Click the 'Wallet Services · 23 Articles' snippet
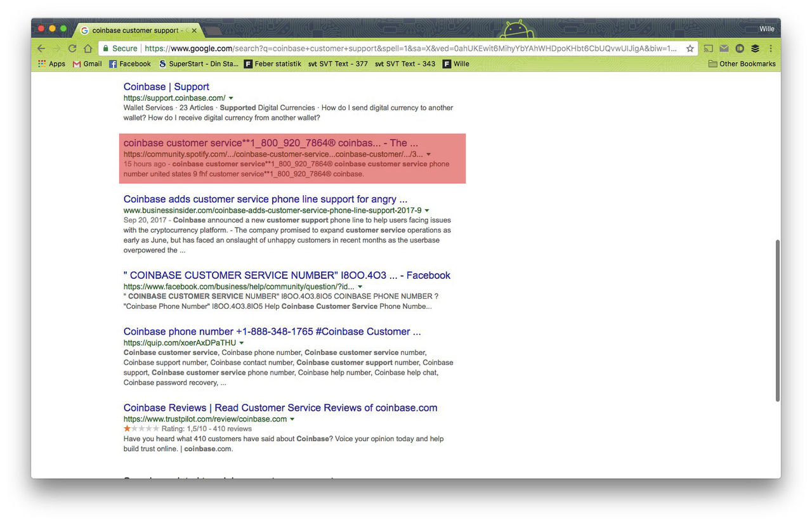The width and height of the screenshot is (812, 523). click(168, 108)
